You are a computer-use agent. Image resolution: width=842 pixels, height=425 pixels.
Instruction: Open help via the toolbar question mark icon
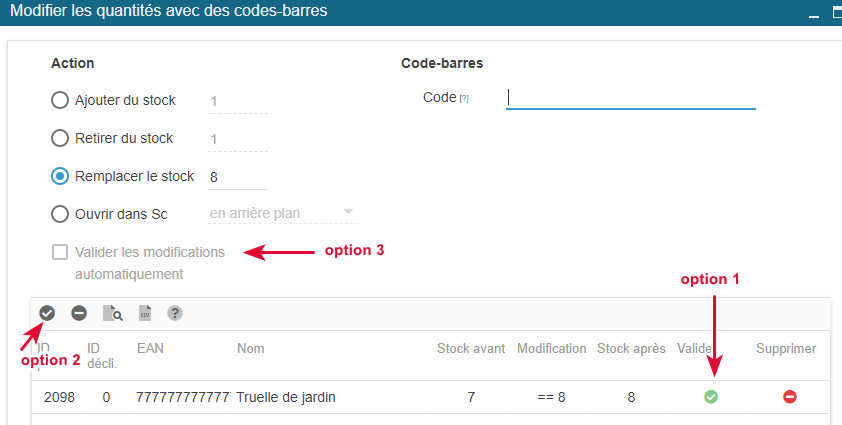(175, 313)
